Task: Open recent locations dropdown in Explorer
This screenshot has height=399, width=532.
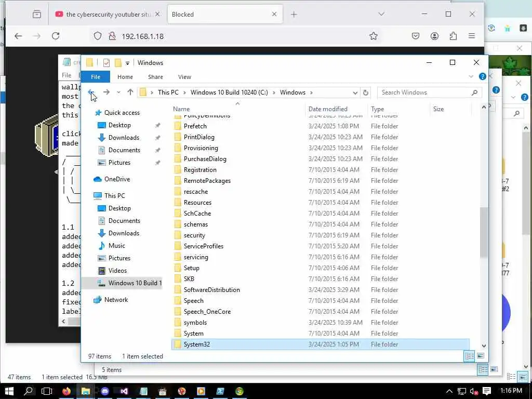Action: 118,92
